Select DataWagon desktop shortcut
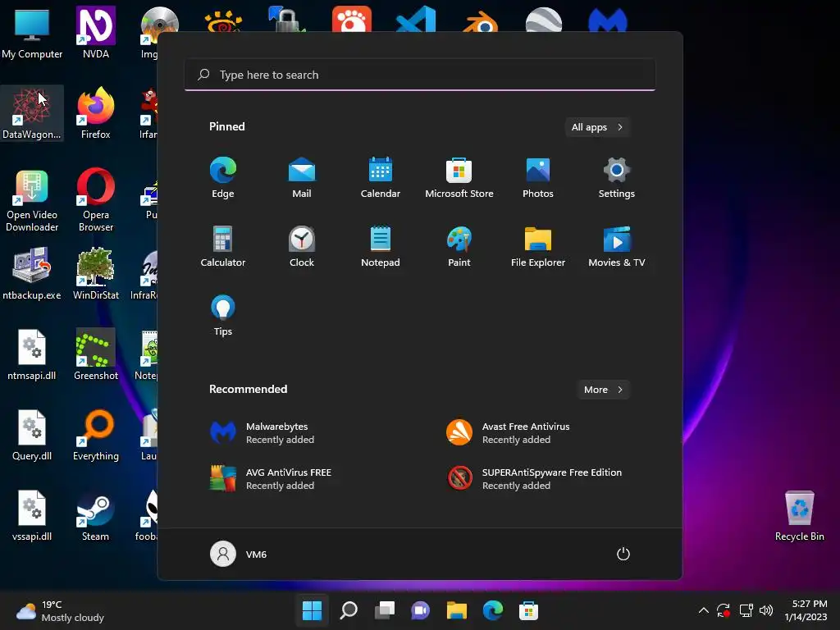 32,113
